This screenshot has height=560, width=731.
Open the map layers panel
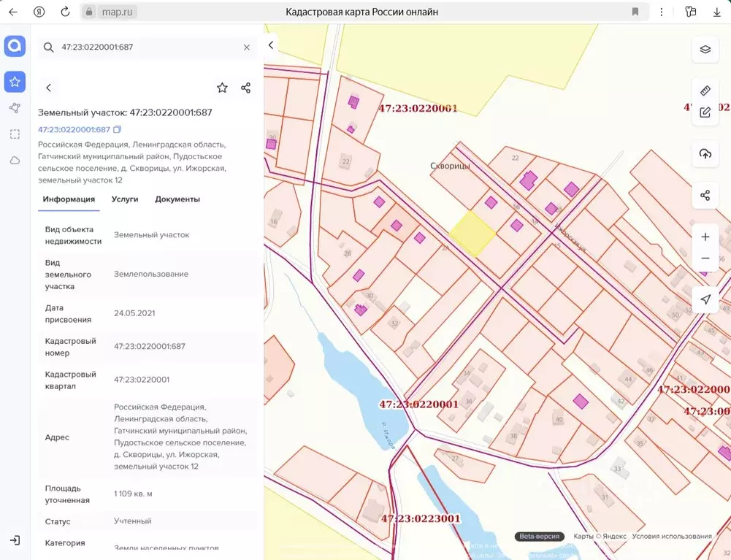(x=705, y=50)
